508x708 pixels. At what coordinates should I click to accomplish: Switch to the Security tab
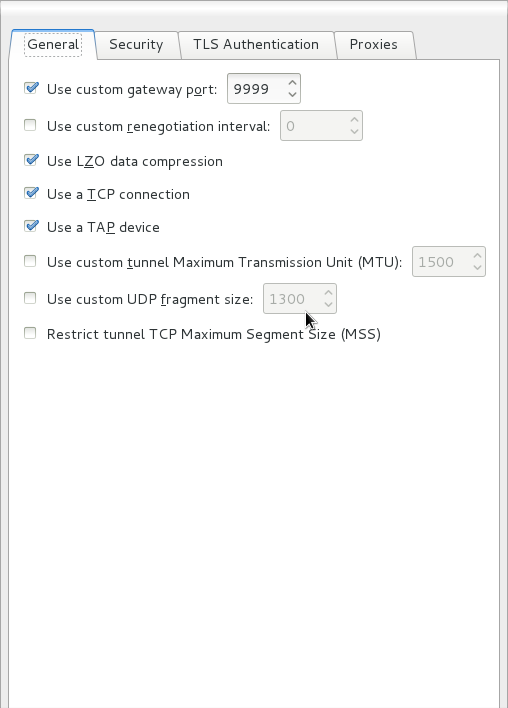click(136, 45)
